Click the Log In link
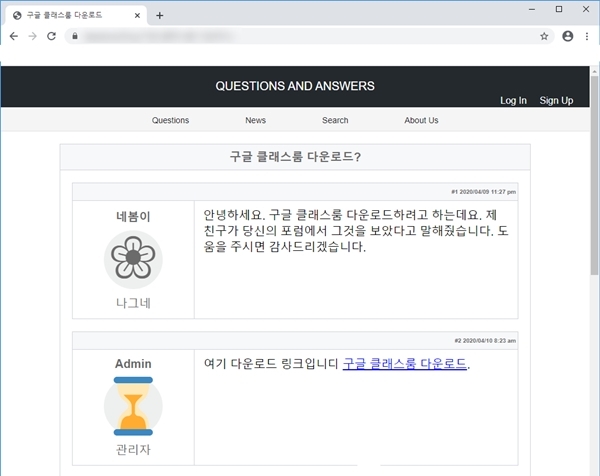 pyautogui.click(x=513, y=101)
